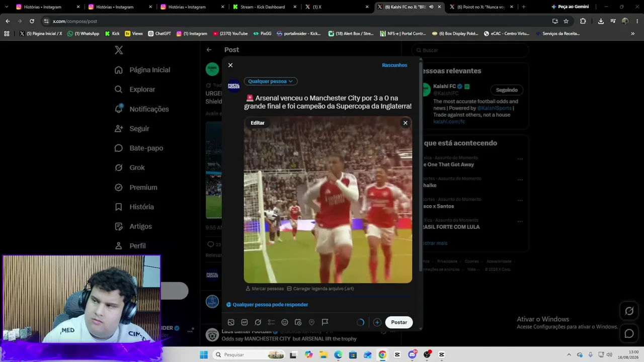This screenshot has width=644, height=362.
Task: Reload the current page
Action: [32, 21]
